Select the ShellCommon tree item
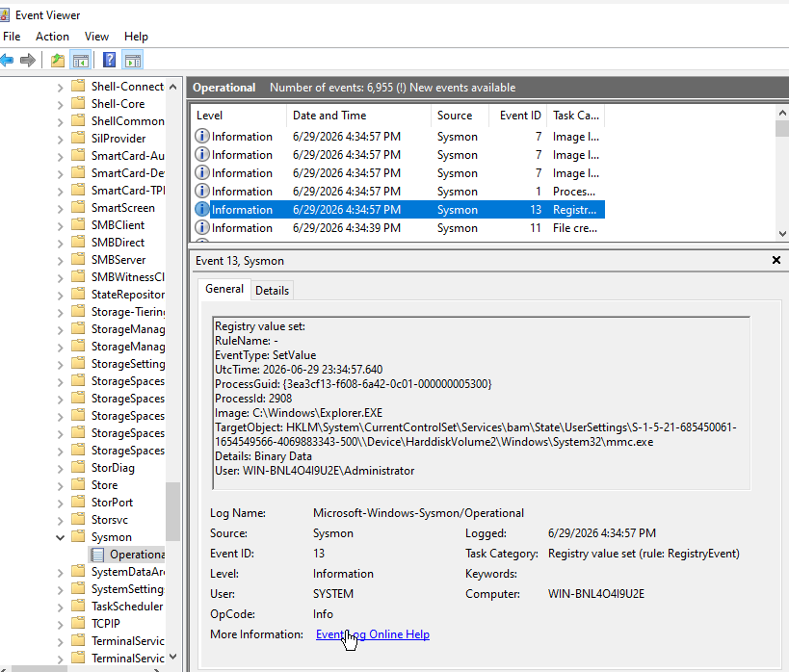 tap(128, 120)
